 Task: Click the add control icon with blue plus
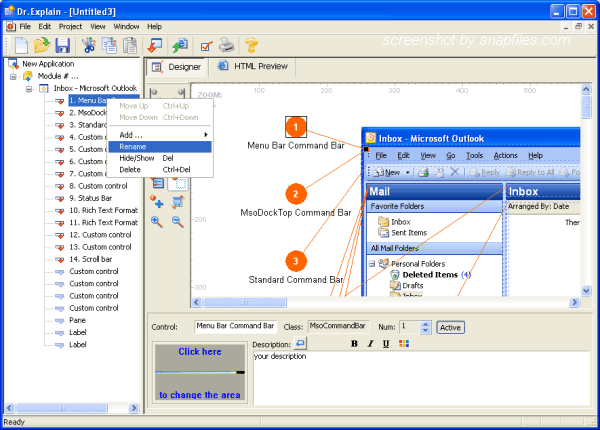(157, 201)
